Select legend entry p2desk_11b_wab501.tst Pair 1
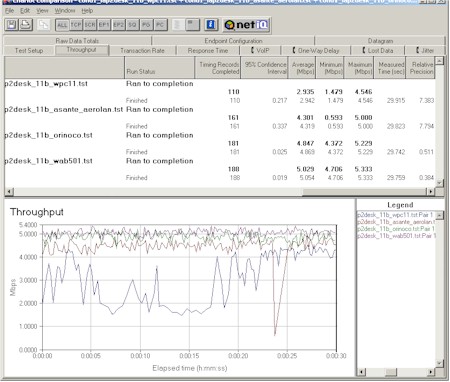The image size is (450, 382). pos(396,236)
